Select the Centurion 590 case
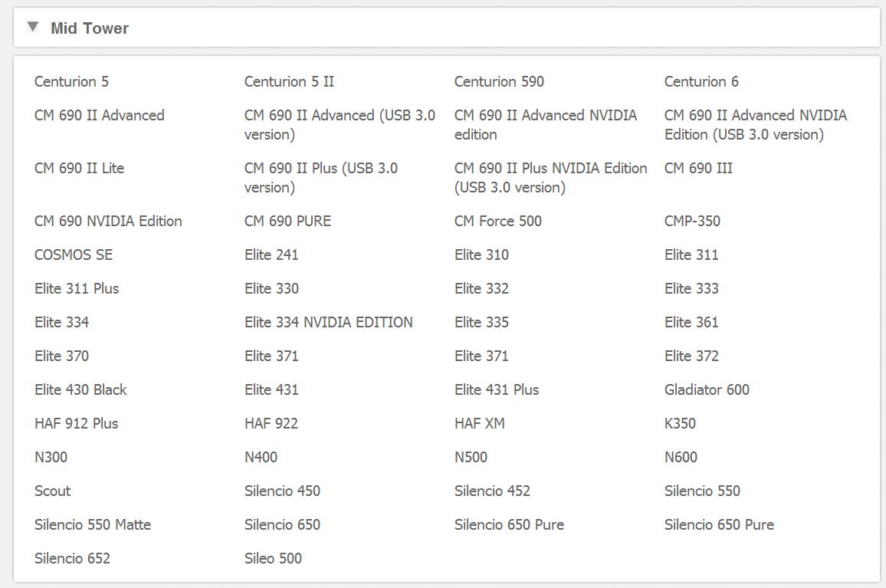The width and height of the screenshot is (886, 588). click(x=499, y=81)
